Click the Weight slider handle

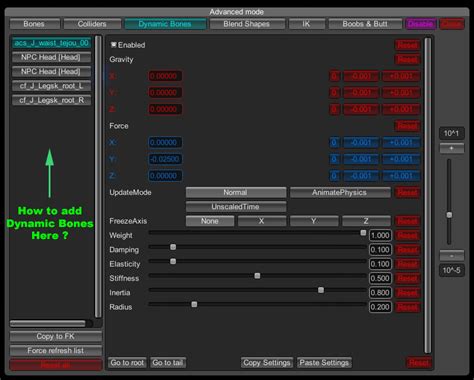pos(363,233)
